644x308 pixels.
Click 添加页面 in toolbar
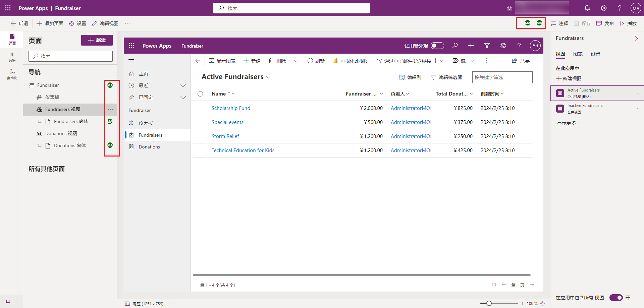pyautogui.click(x=50, y=23)
